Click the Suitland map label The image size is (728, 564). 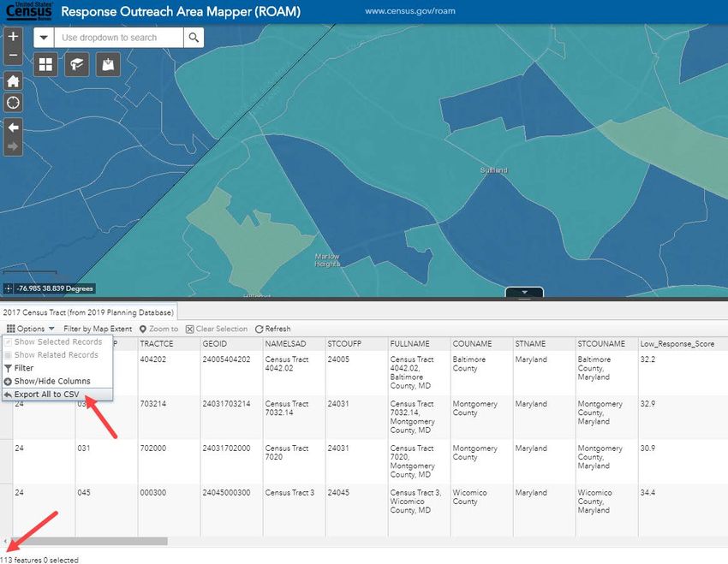(493, 170)
